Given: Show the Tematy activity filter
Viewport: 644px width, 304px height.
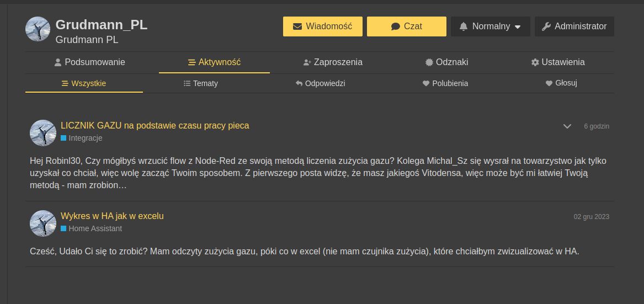Looking at the screenshot, I should (x=201, y=84).
